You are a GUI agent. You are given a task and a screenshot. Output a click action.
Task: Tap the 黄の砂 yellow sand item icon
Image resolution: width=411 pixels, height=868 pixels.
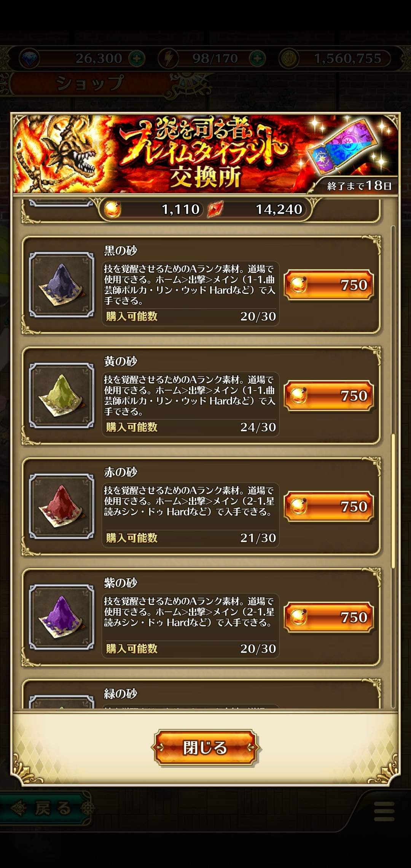[62, 395]
